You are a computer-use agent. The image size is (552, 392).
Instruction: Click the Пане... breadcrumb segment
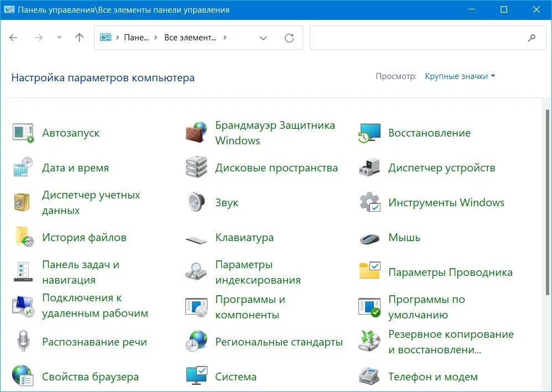[x=136, y=38]
